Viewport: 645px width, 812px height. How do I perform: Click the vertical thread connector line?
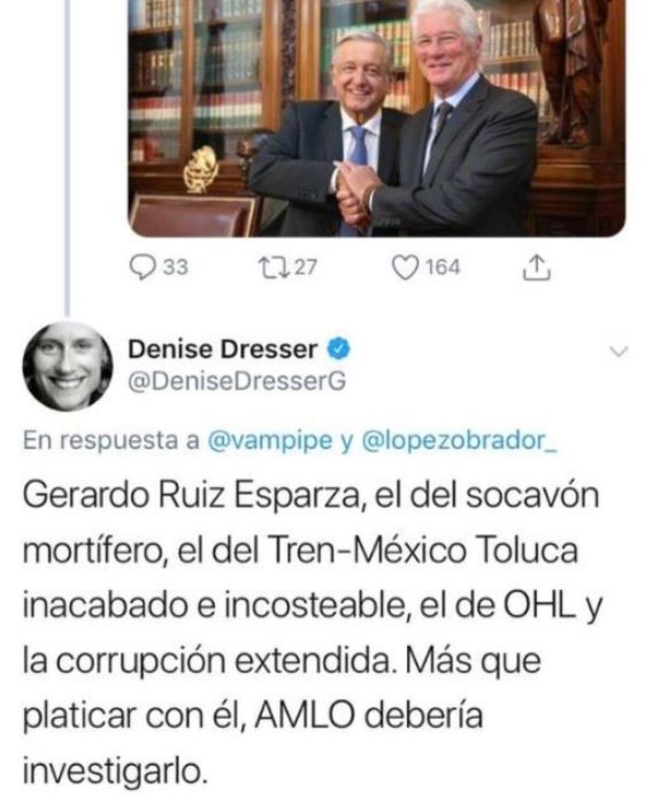(x=67, y=157)
